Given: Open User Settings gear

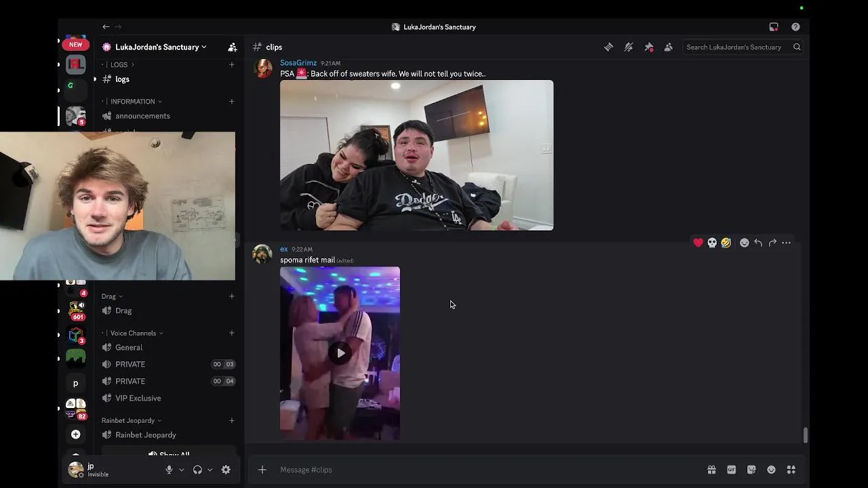Looking at the screenshot, I should point(226,470).
